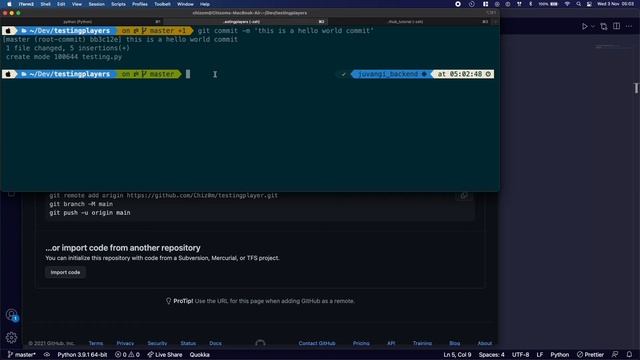Switch to the third (-zsh) terminal tab
The height and width of the screenshot is (360, 640).
point(408,22)
